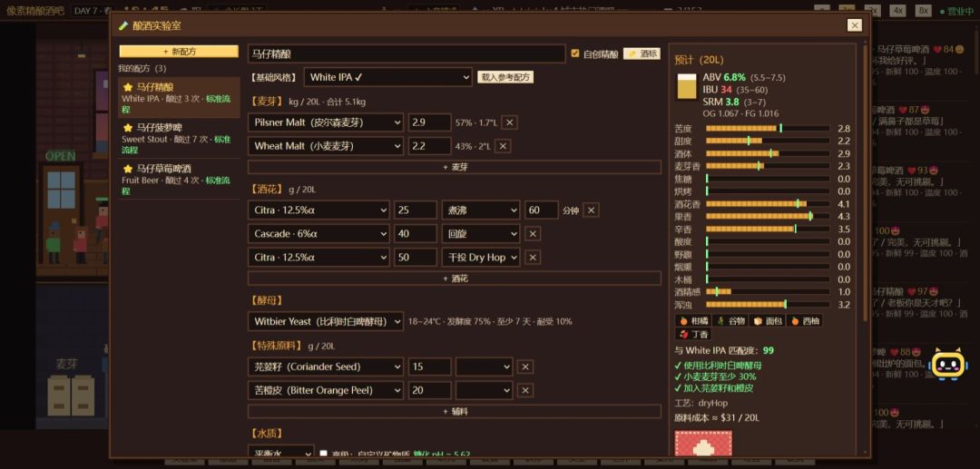Screen dimensions: 980x469
Task: Click the Wheat Malt amount field 2.2
Action: [x=429, y=146]
